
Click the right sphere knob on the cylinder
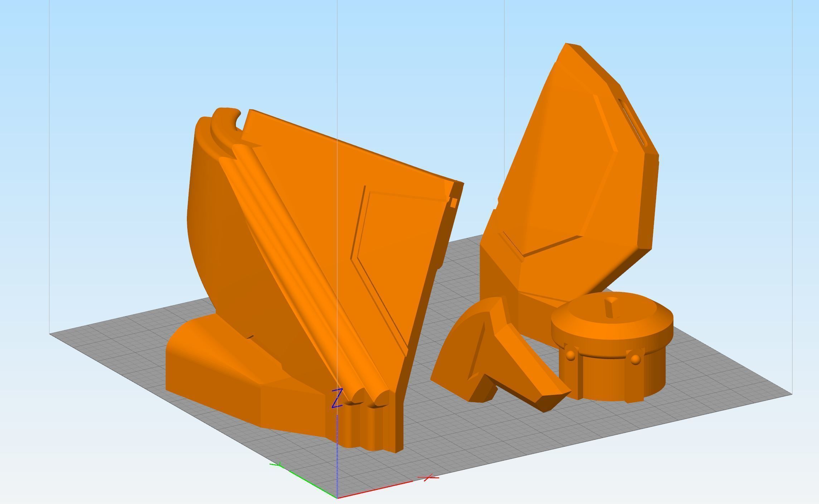(635, 359)
